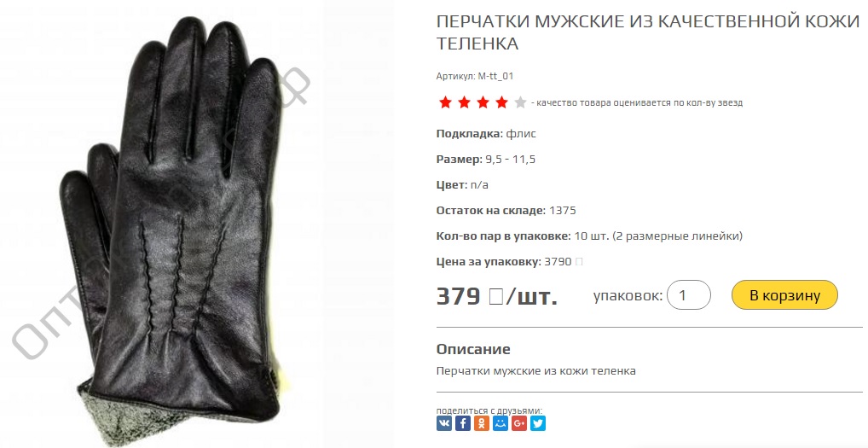Click the first red rating star
868x448 pixels.
click(x=445, y=102)
